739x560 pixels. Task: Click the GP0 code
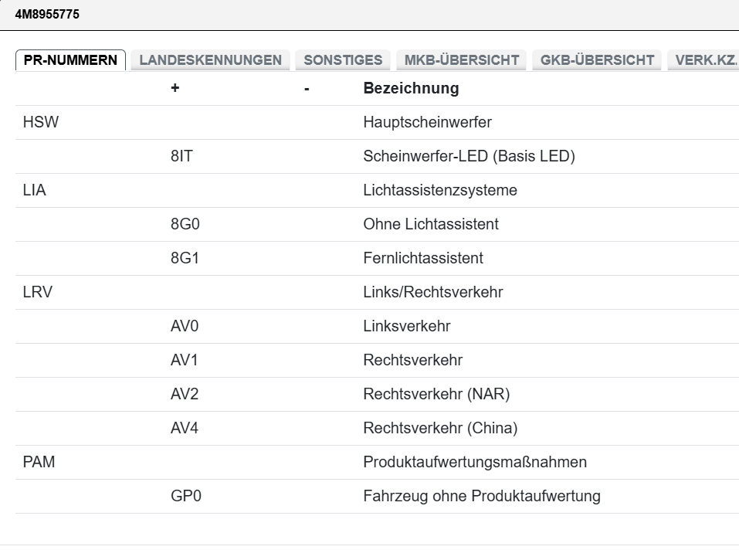[185, 496]
